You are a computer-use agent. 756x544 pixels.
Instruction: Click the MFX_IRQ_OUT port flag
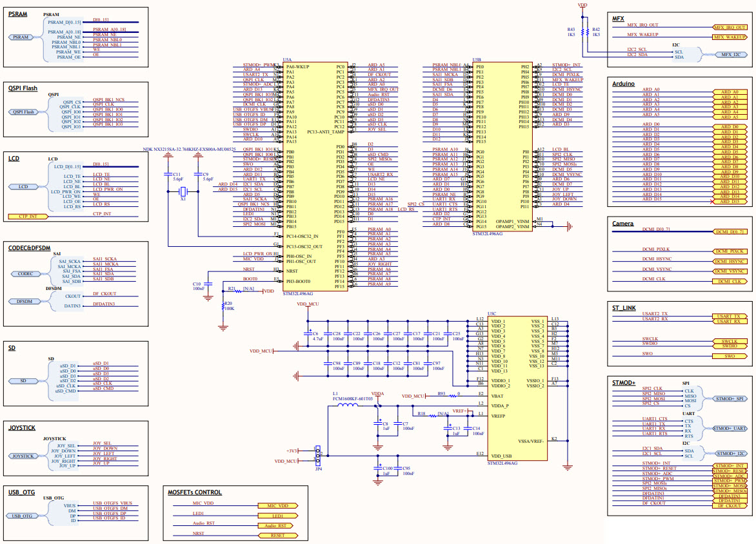731,27
